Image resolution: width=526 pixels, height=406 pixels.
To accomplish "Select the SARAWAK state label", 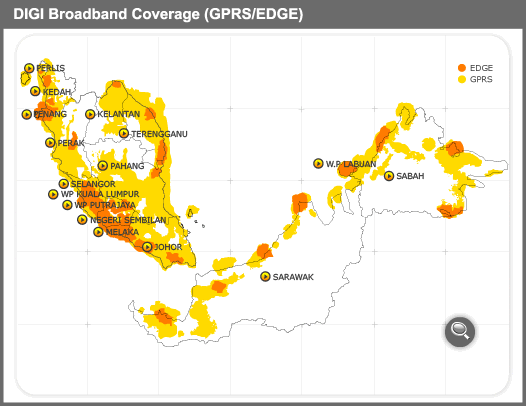I will pyautogui.click(x=293, y=277).
